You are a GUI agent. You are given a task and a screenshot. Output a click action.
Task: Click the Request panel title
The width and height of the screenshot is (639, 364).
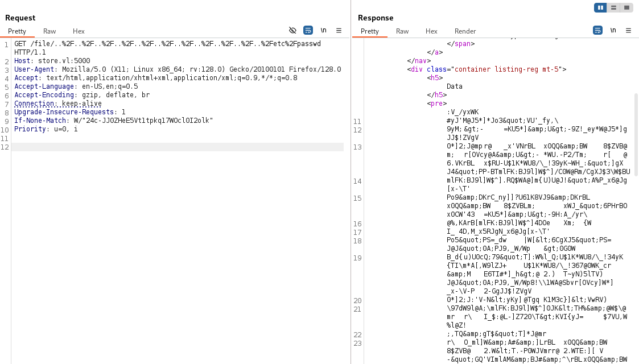(20, 18)
